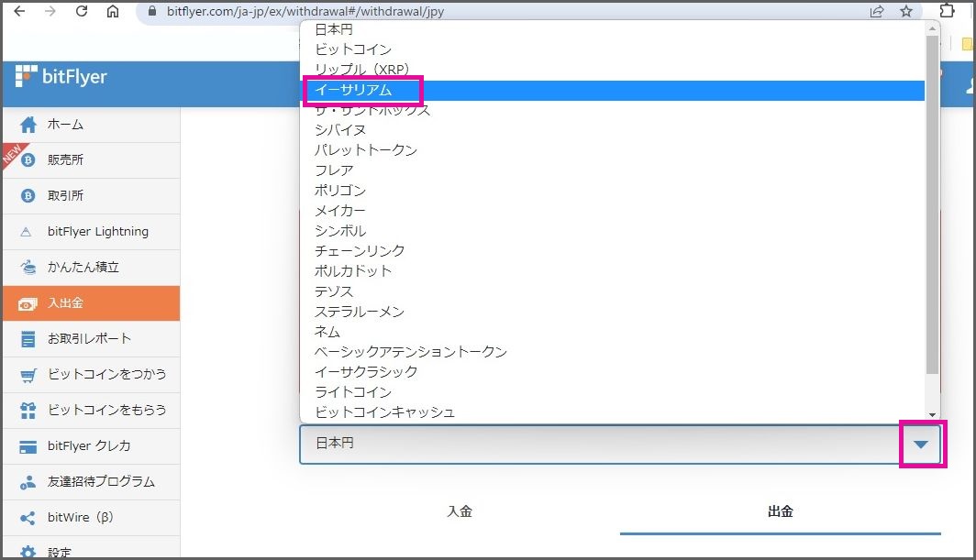
Task: Open 取引所 in the sidebar
Action: coord(92,196)
